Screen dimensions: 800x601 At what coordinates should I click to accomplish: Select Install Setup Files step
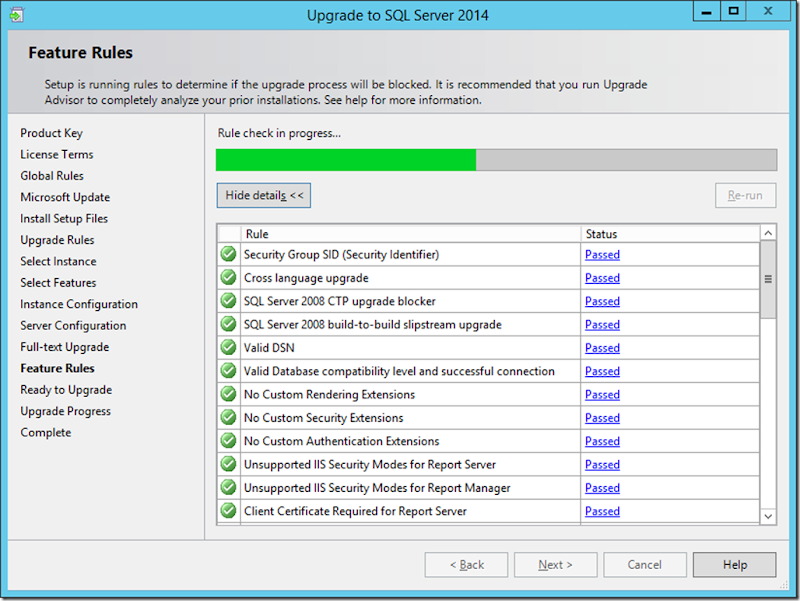click(x=64, y=218)
